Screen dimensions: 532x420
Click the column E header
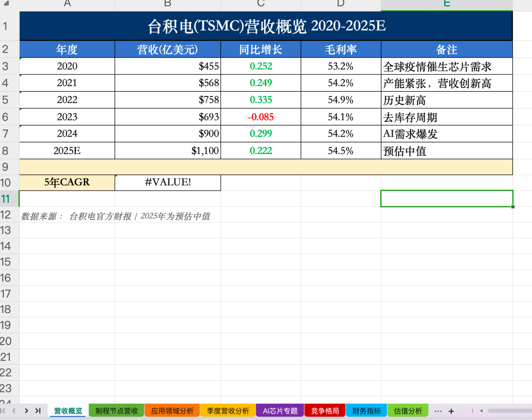[x=446, y=4]
